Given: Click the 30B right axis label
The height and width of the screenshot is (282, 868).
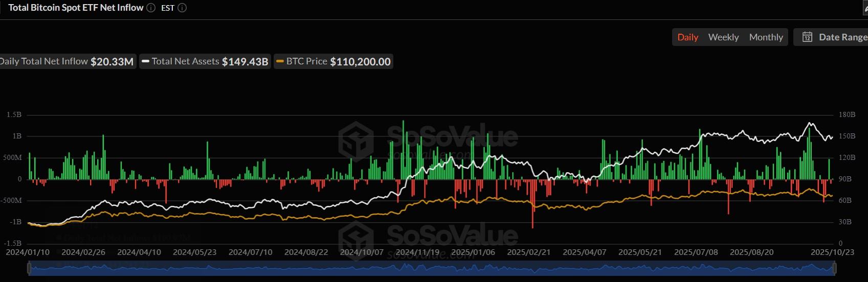Looking at the screenshot, I should tap(845, 222).
